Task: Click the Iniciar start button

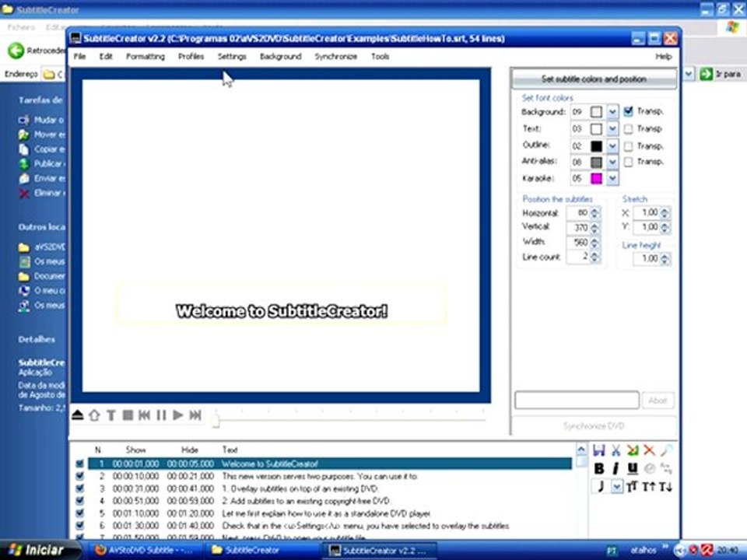Action: tap(37, 550)
